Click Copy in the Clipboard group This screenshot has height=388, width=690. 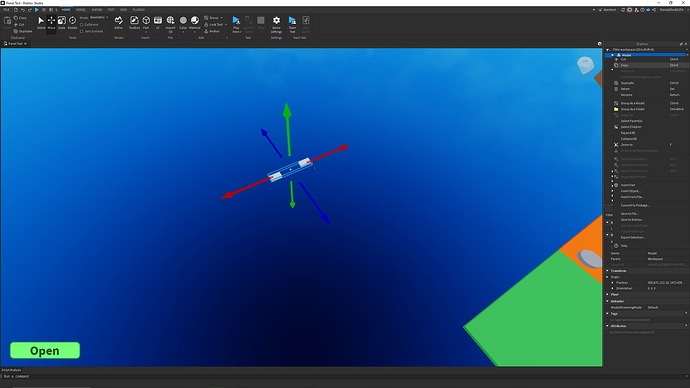[20, 18]
